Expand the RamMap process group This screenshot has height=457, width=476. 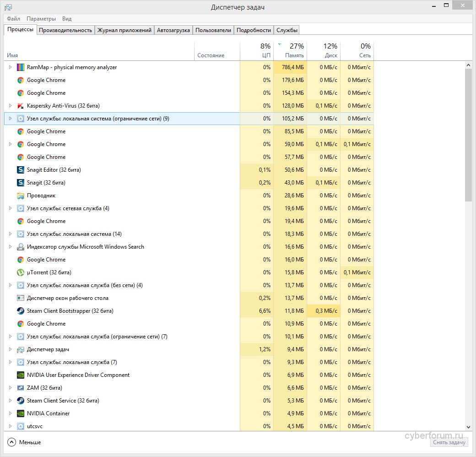click(11, 67)
